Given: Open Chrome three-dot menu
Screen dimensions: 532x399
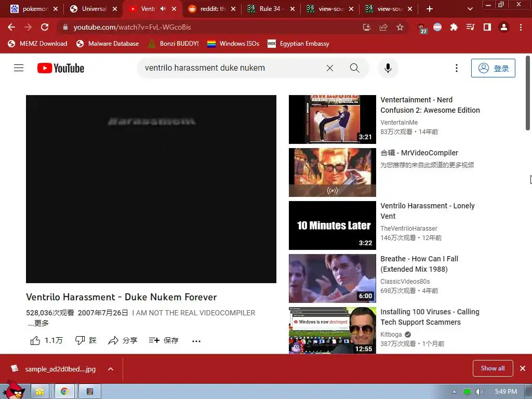Looking at the screenshot, I should tap(521, 27).
